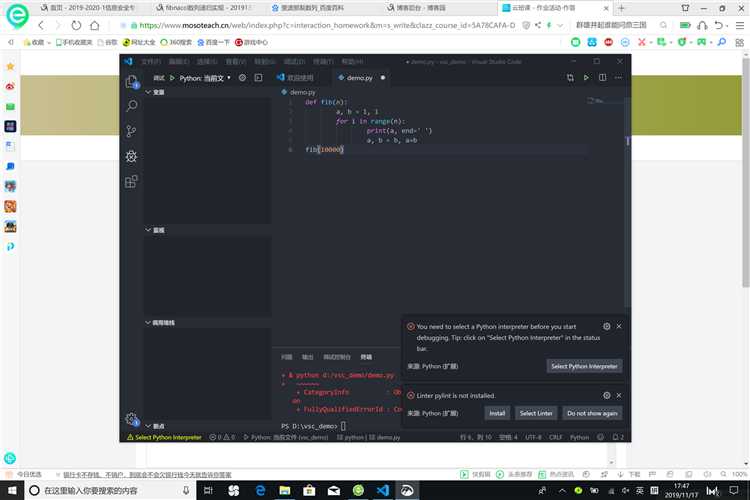Image resolution: width=750 pixels, height=500 pixels.
Task: Click the star favorites icon in browser sidebar
Action: (x=10, y=67)
